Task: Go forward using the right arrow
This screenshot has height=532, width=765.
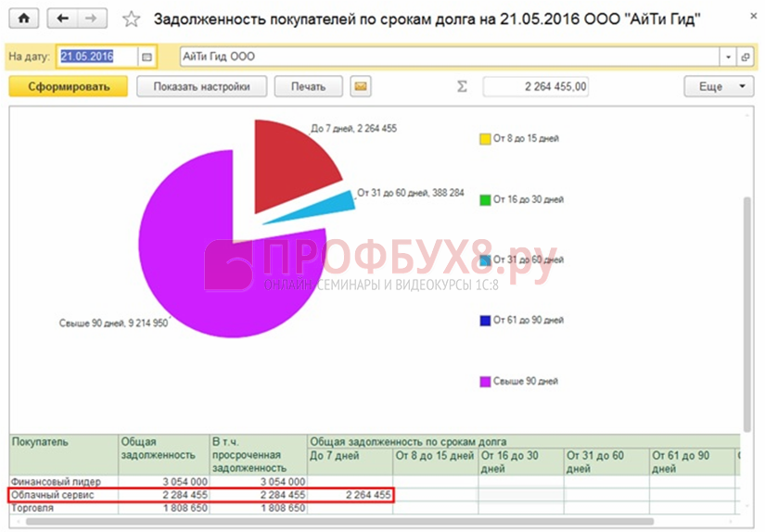Action: click(91, 19)
